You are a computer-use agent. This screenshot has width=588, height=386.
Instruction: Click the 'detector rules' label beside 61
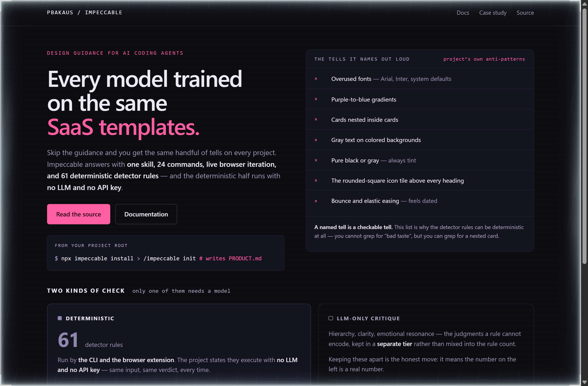pos(104,345)
